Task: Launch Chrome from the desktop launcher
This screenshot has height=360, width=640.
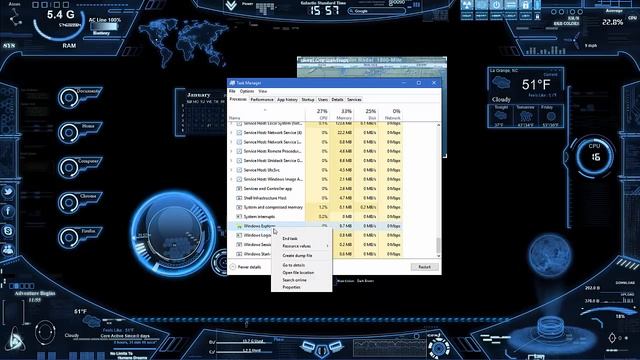Action: [x=79, y=202]
